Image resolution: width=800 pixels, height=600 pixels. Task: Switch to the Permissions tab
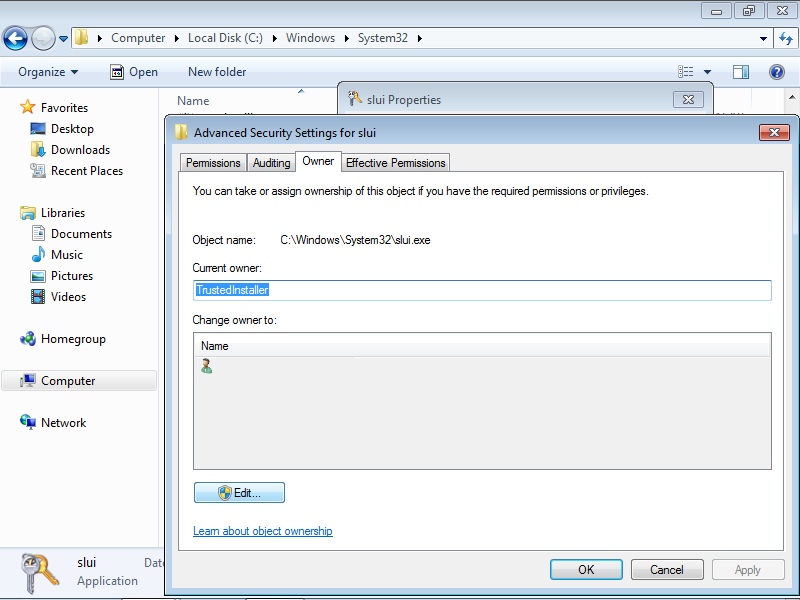pyautogui.click(x=213, y=163)
